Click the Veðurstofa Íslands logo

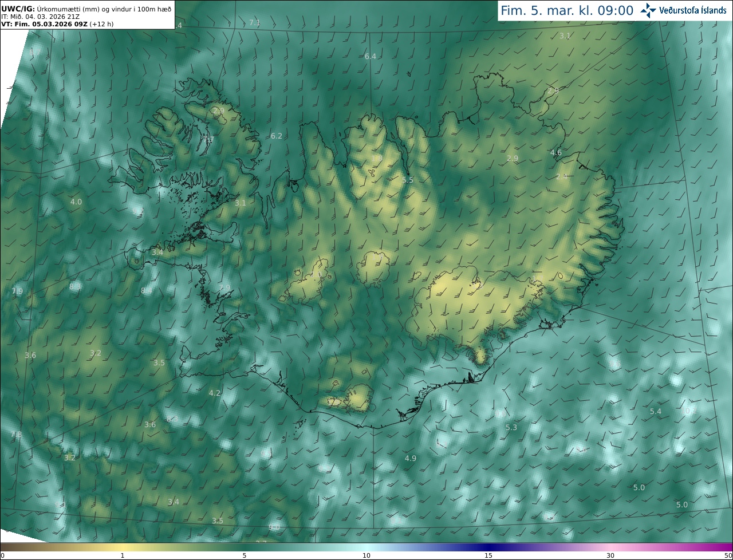683,10
